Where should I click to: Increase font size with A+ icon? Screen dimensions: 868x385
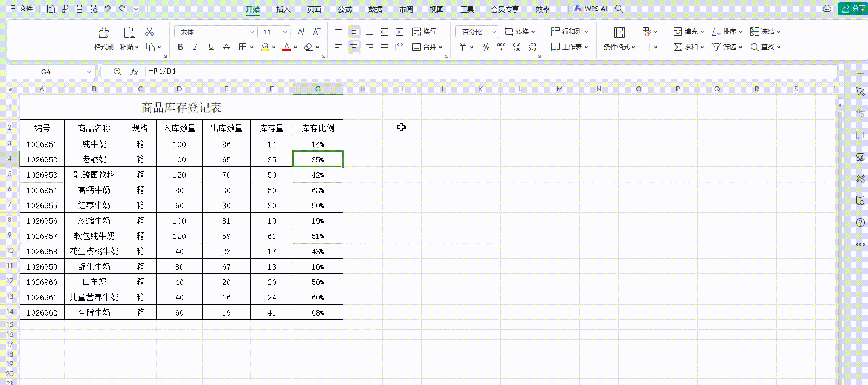[301, 32]
